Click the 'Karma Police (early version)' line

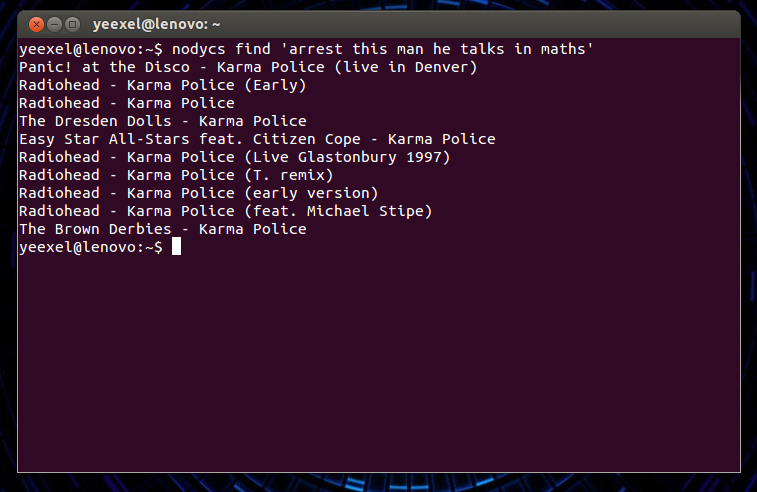(199, 193)
